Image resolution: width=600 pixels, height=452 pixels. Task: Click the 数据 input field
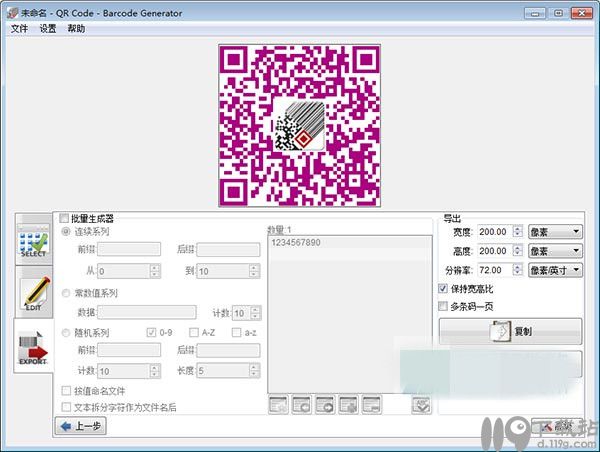point(147,312)
